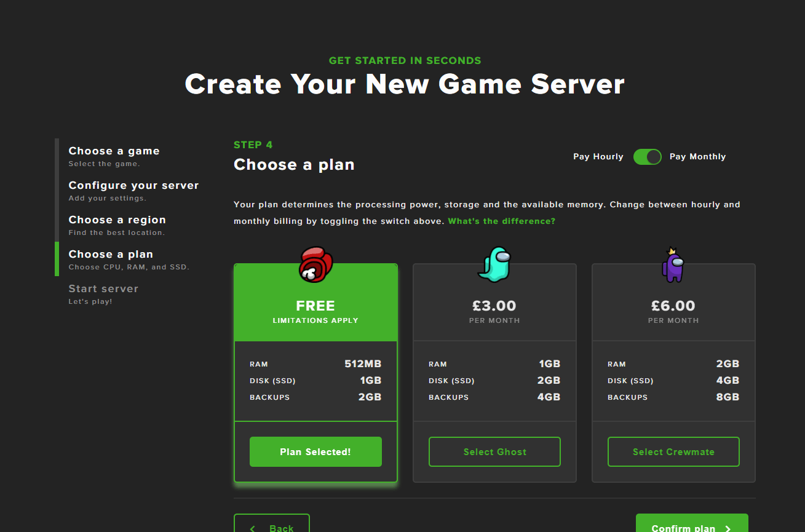Click the "Plan Selected!" button
This screenshot has height=532, width=805.
(x=315, y=451)
